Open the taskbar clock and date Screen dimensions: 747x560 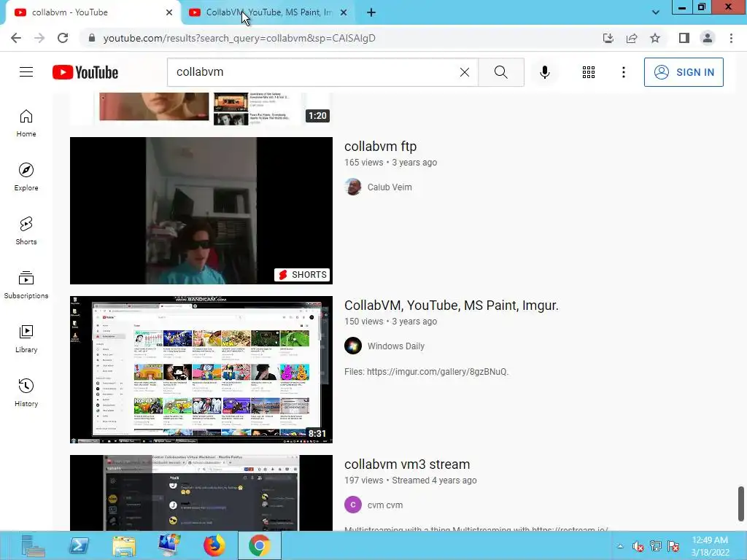[711, 546]
